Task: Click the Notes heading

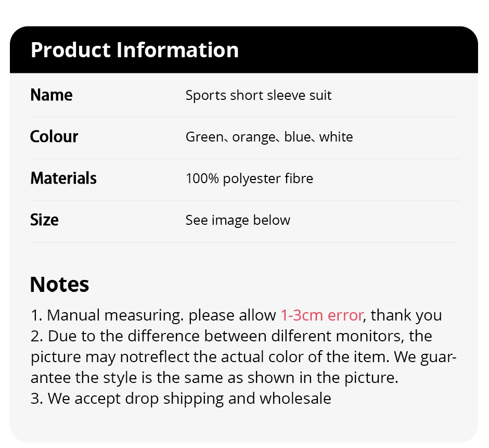Action: click(60, 285)
